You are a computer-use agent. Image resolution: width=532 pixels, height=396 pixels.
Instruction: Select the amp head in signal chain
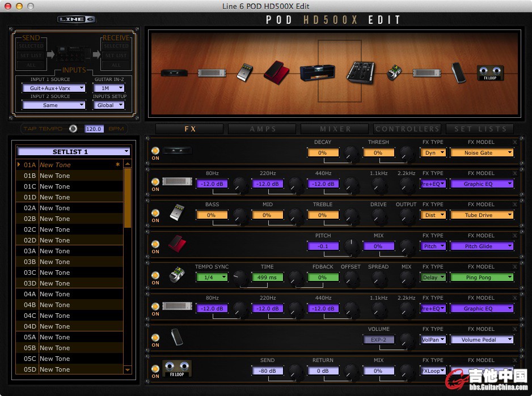(317, 73)
